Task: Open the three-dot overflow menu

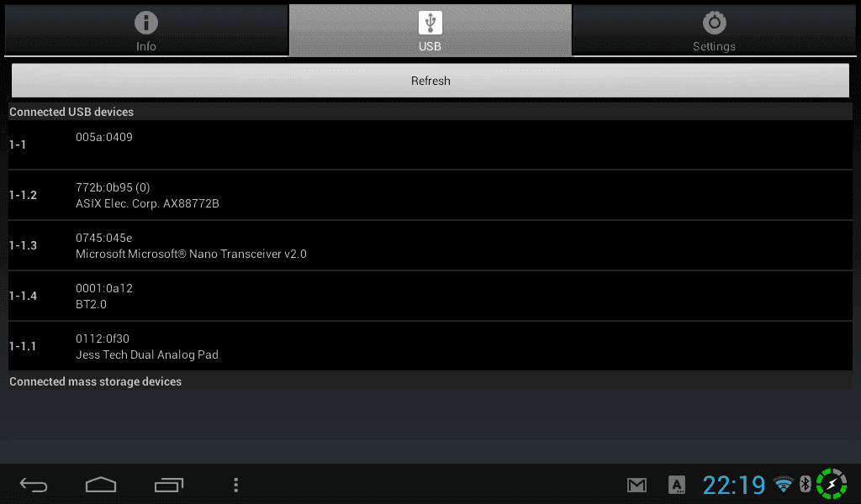Action: (236, 485)
